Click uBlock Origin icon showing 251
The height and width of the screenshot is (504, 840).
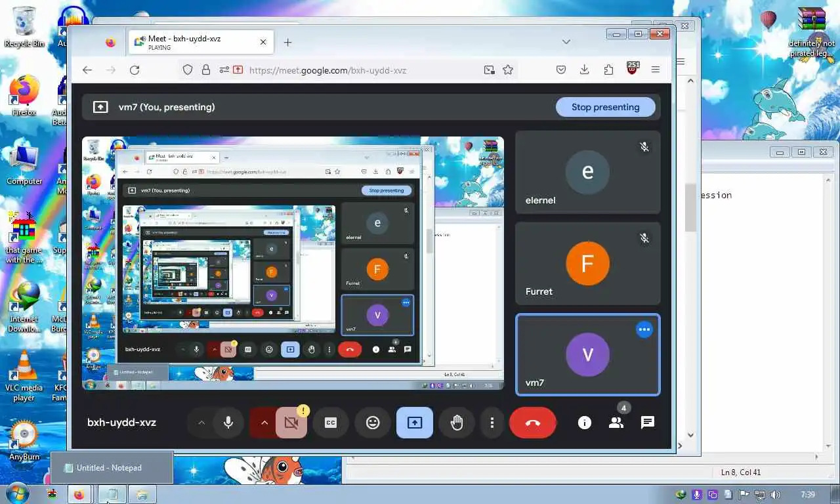coord(633,68)
